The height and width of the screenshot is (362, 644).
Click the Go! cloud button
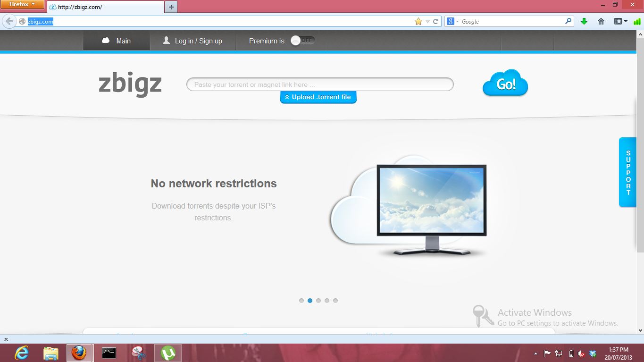point(505,83)
